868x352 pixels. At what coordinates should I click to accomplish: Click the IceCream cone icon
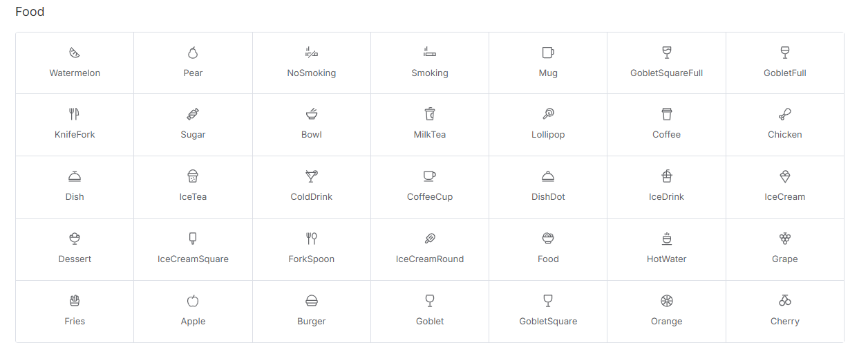(x=785, y=176)
